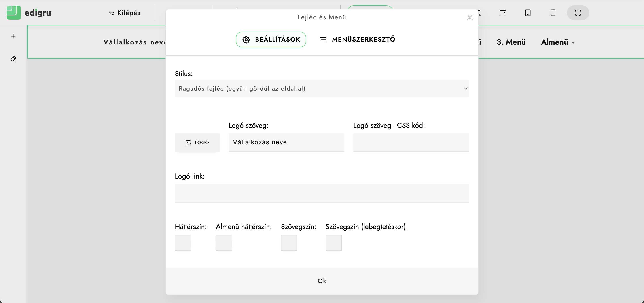Toggle the fullscreen view icon
The height and width of the screenshot is (303, 644).
pos(578,13)
